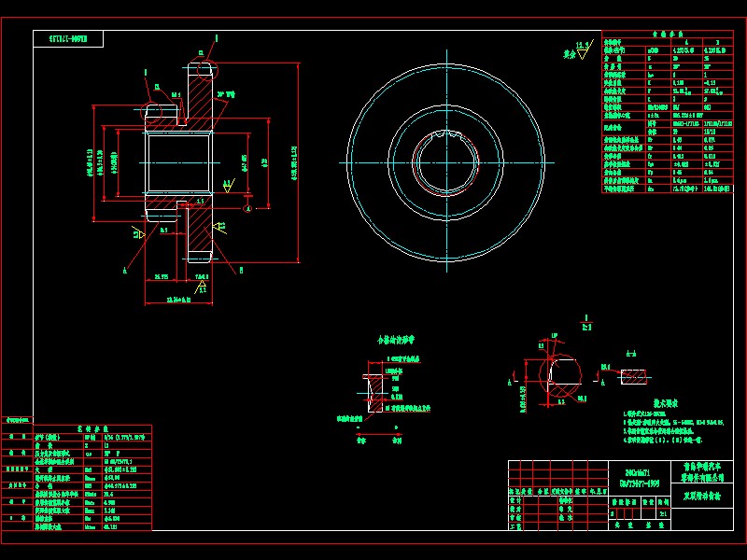Select the outer circle of the gear front view
Screen dimensions: 747x560
pyautogui.click(x=446, y=162)
